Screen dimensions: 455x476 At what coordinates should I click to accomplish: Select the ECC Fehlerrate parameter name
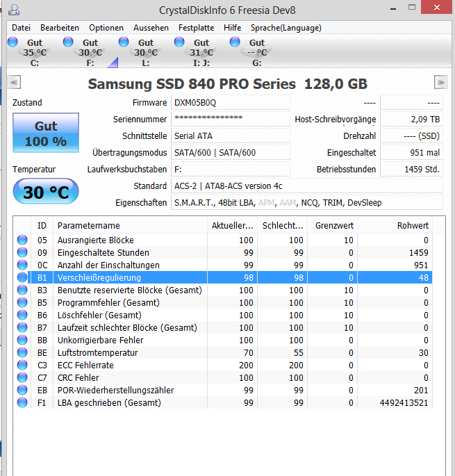85,366
